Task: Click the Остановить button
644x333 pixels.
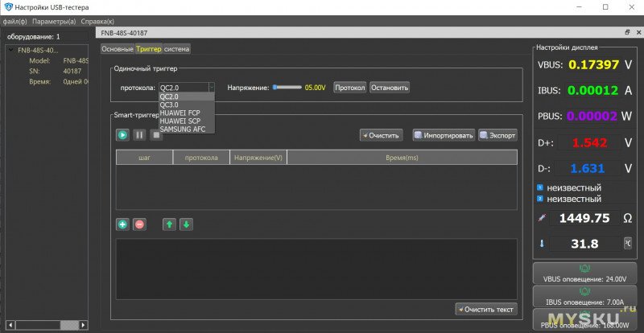Action: coord(390,87)
